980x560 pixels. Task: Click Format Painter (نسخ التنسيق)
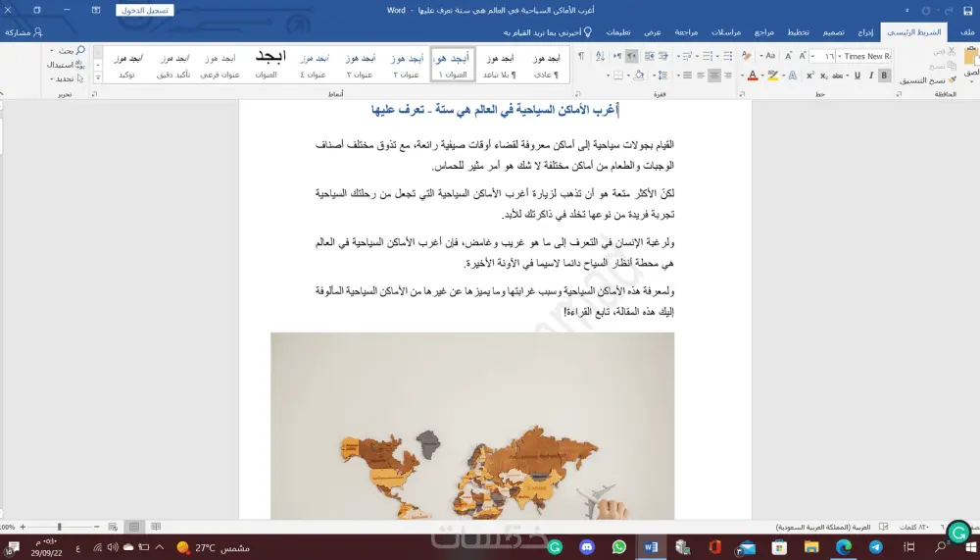point(928,80)
